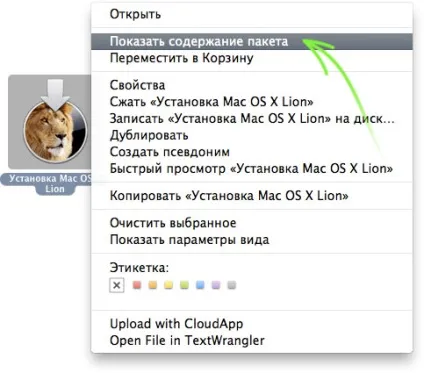This screenshot has height=373, width=424.
Task: Apply the green label color
Action: pos(184,285)
